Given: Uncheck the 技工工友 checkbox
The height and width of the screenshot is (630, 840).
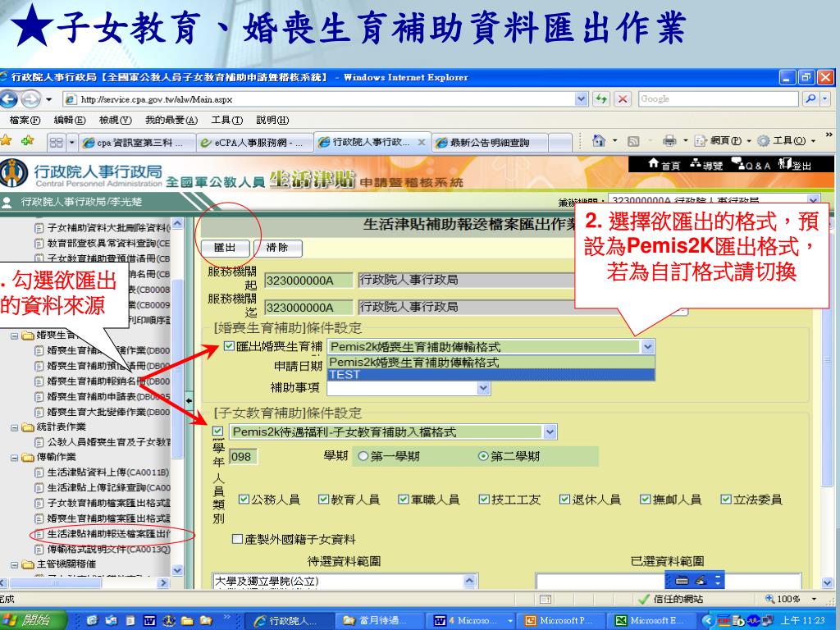Looking at the screenshot, I should pyautogui.click(x=484, y=500).
